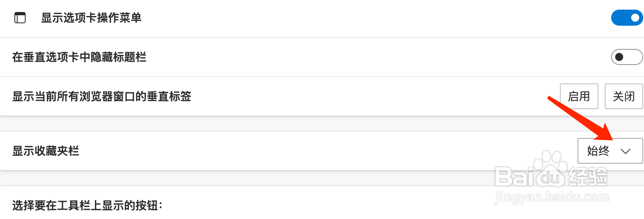Disable the 显示选项卡操作菜单 toggle
Screen dimensions: 644x219
click(627, 18)
